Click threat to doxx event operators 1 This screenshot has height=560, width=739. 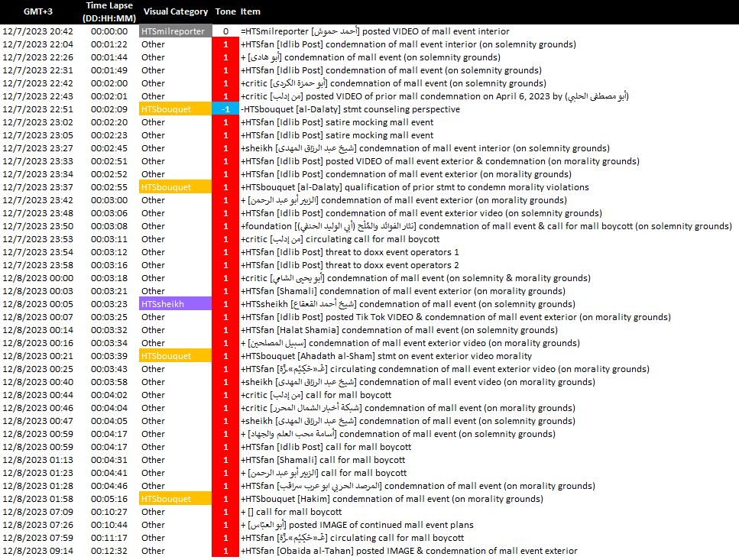350,252
